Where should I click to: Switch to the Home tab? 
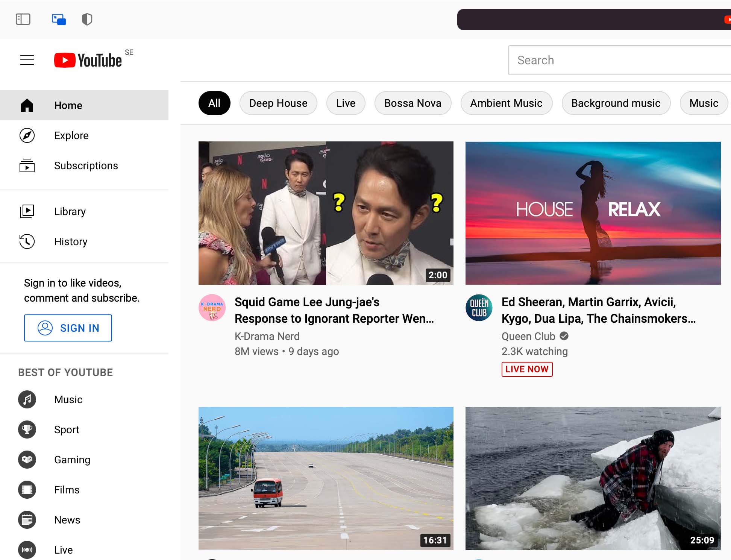68,105
